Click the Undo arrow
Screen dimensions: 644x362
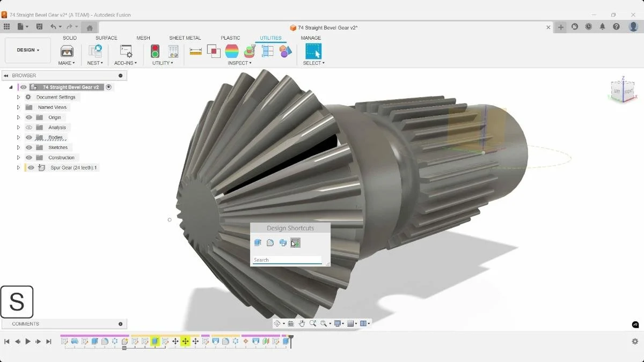coord(53,27)
